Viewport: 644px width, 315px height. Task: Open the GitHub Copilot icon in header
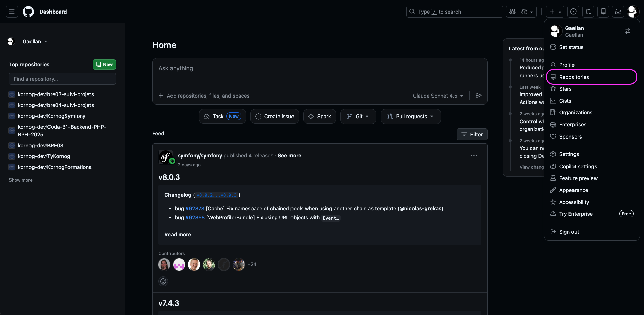pyautogui.click(x=512, y=12)
